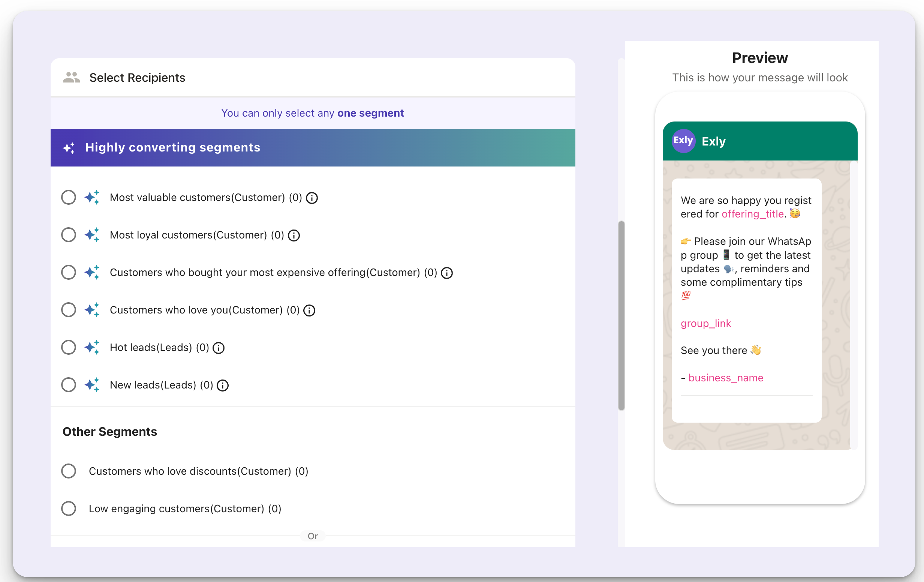Click the group_link placeholder in preview
Image resolution: width=924 pixels, height=582 pixels.
(706, 324)
